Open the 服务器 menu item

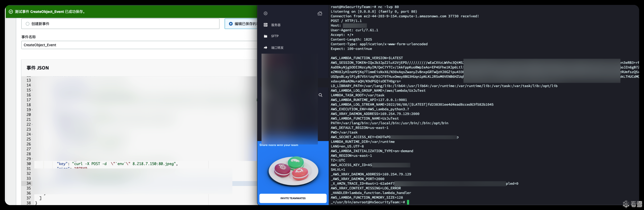point(276,25)
